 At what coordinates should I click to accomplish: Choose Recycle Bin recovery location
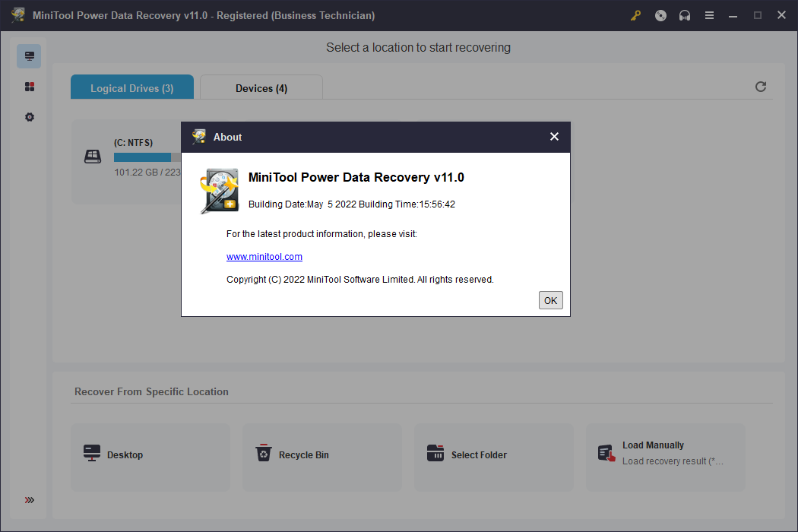coord(322,458)
